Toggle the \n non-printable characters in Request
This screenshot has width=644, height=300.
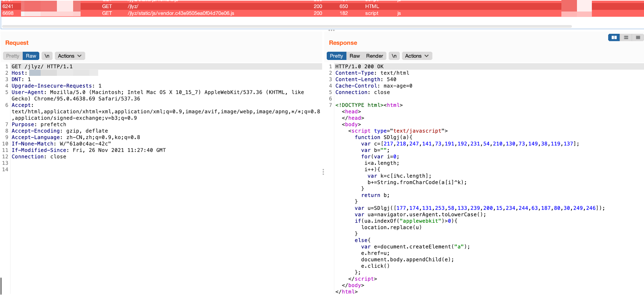pyautogui.click(x=47, y=56)
